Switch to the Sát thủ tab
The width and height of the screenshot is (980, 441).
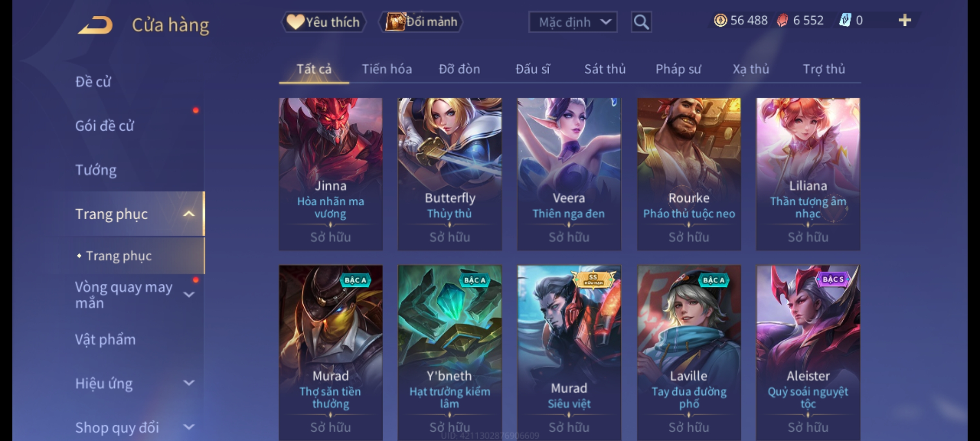click(605, 69)
